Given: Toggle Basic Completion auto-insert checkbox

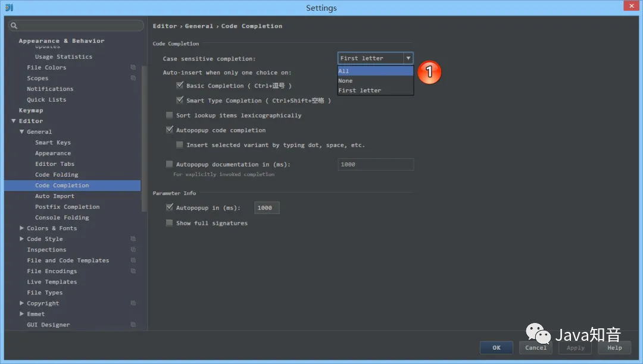Looking at the screenshot, I should pyautogui.click(x=180, y=85).
